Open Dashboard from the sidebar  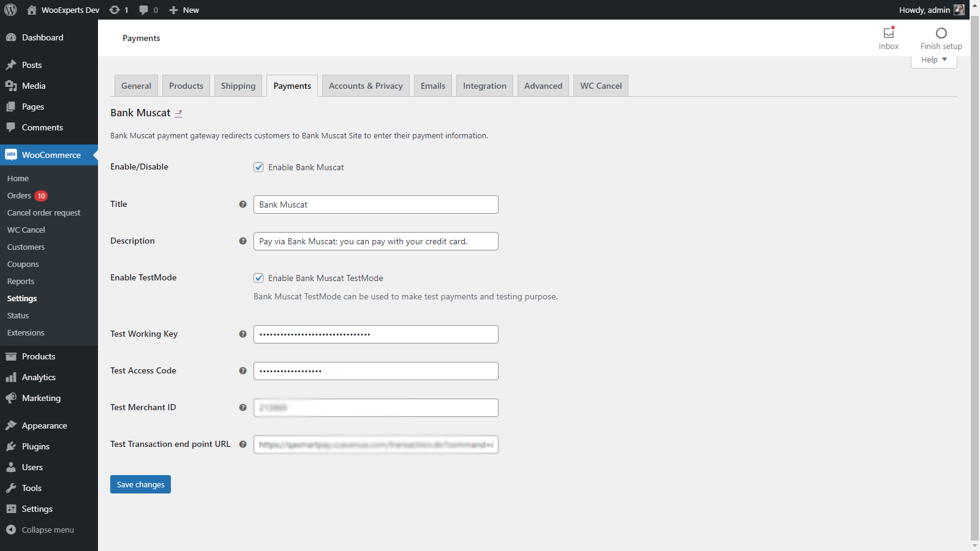49,37
